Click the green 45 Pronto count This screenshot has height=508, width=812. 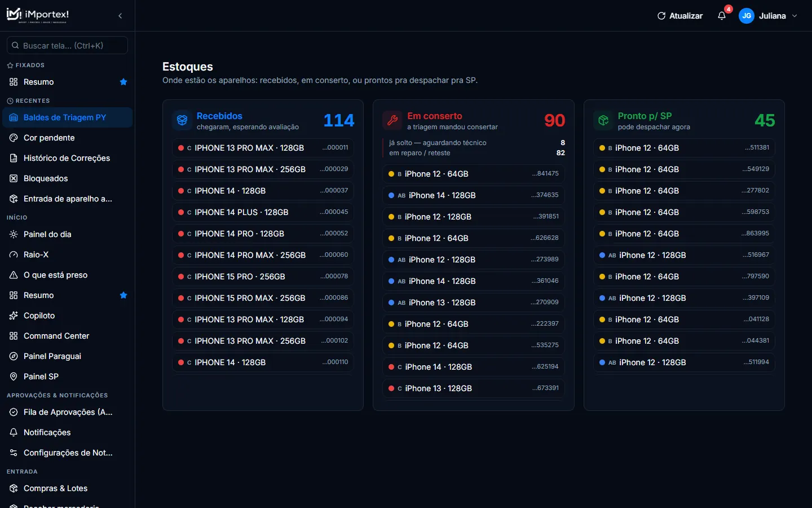point(765,120)
